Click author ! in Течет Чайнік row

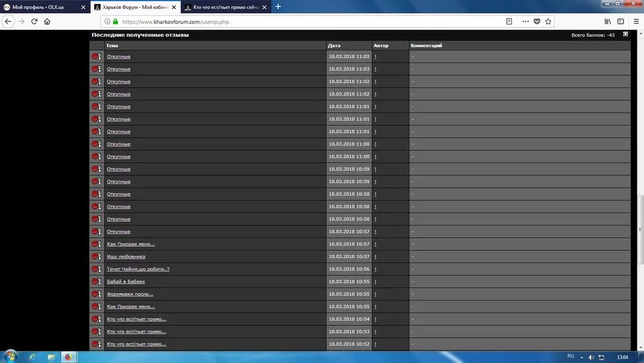(375, 269)
